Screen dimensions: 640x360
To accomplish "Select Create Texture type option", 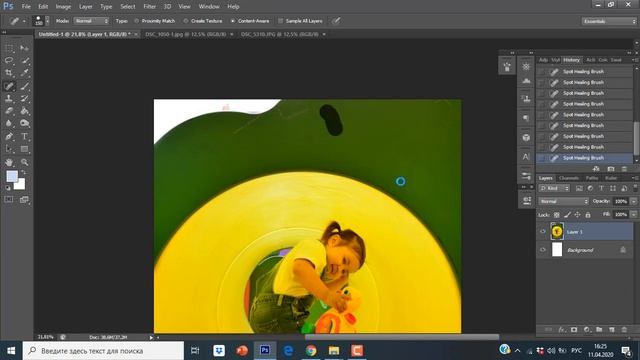I will [203, 21].
